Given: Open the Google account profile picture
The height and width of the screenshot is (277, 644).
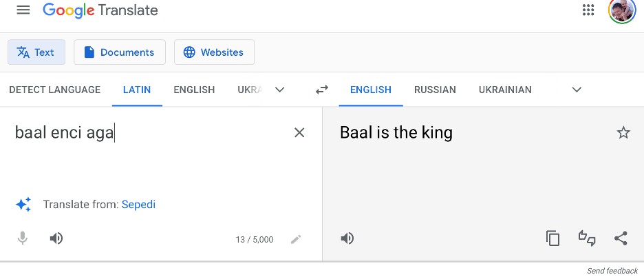Looking at the screenshot, I should click(x=621, y=10).
